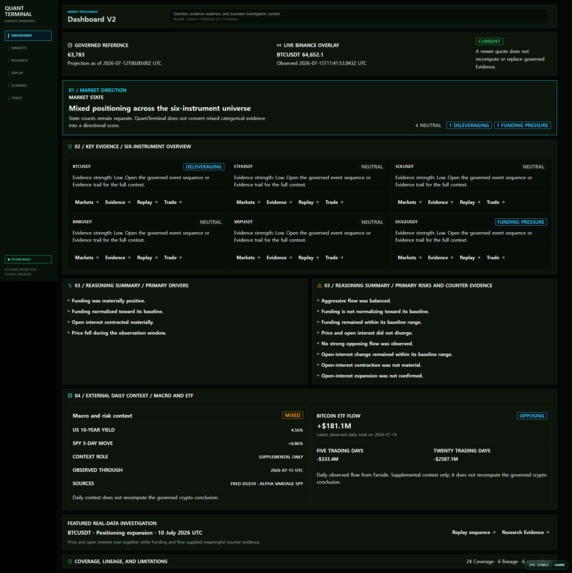Open the Markets link on the BNBUSDT card
This screenshot has width=572, height=573.
(x=87, y=258)
